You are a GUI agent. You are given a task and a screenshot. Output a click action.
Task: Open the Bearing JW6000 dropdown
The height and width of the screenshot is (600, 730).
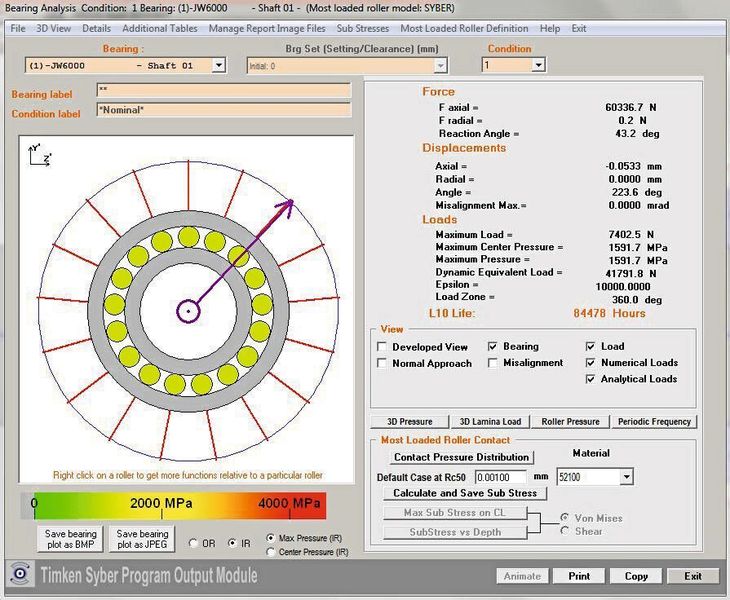[x=218, y=65]
